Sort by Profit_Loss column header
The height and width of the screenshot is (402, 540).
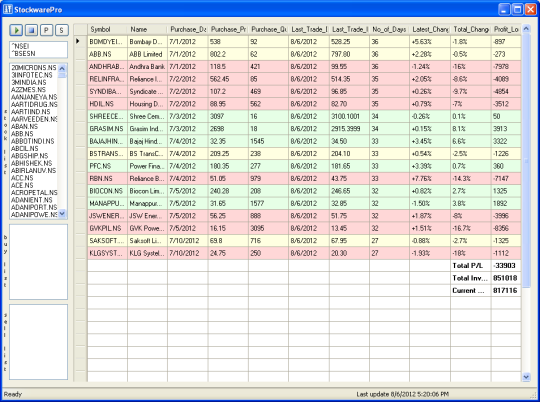click(506, 30)
